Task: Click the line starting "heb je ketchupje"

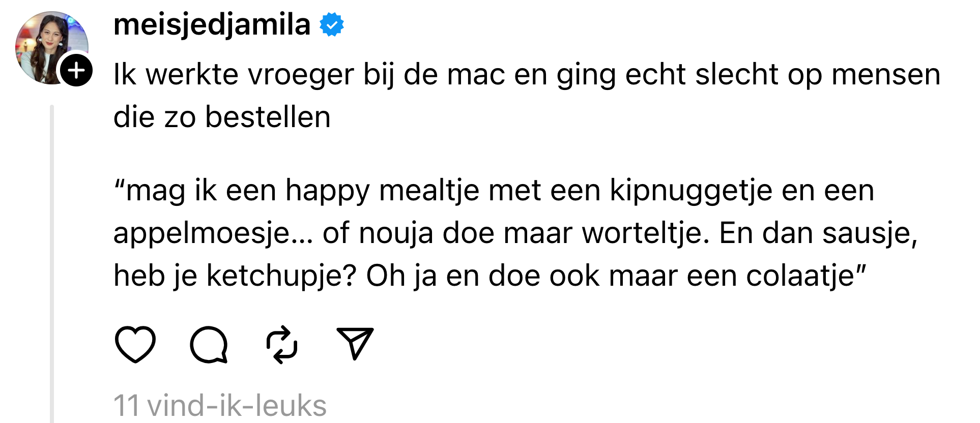Action: (489, 276)
